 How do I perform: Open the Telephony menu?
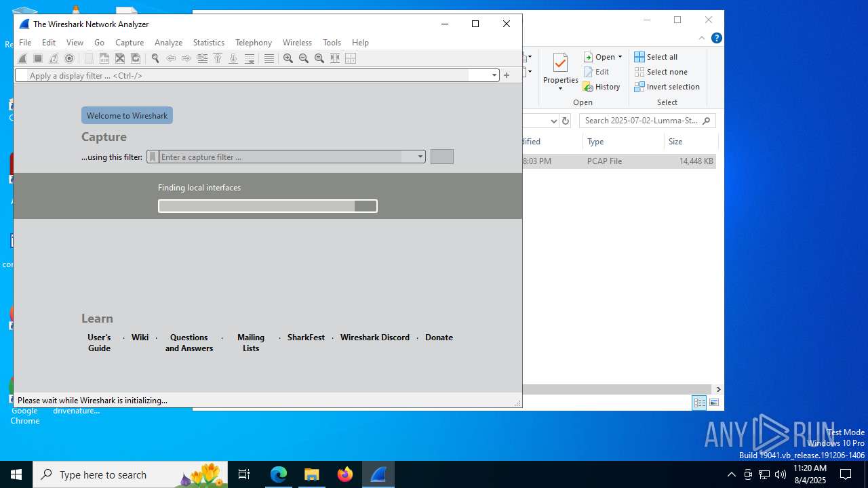(254, 42)
